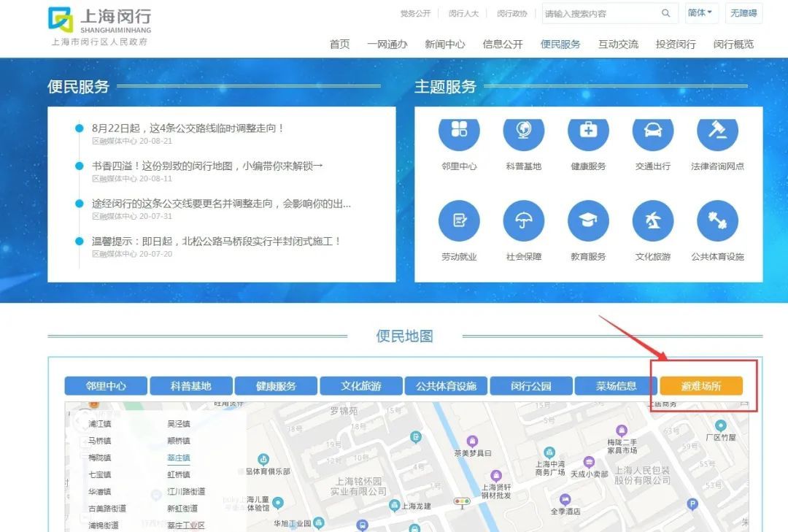Click into the 请输入搜索内容 search field
The width and height of the screenshot is (788, 532).
(598, 13)
